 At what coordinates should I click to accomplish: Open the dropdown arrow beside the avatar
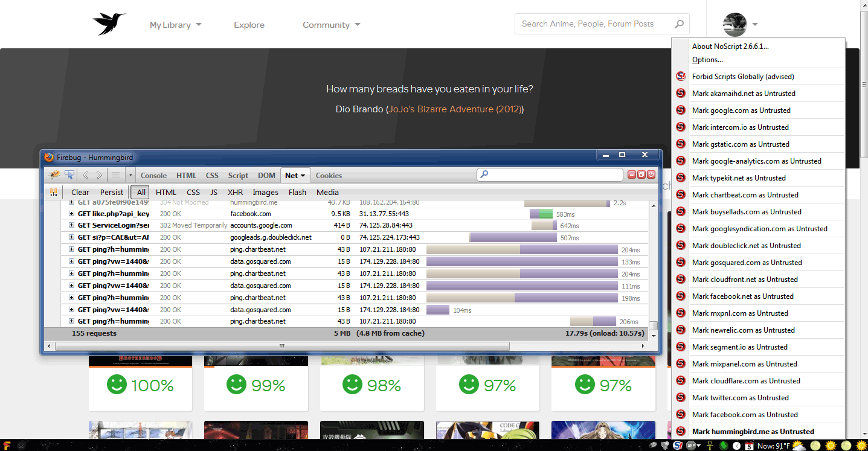[755, 25]
